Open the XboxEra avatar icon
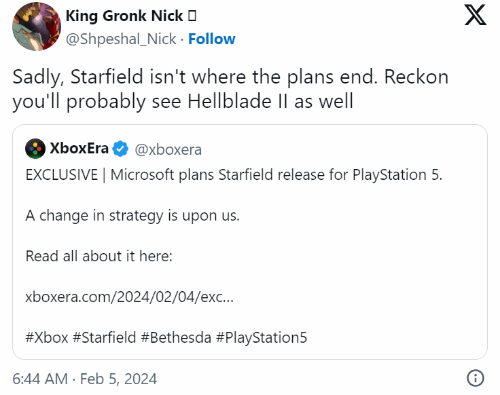500x395 pixels. point(35,148)
